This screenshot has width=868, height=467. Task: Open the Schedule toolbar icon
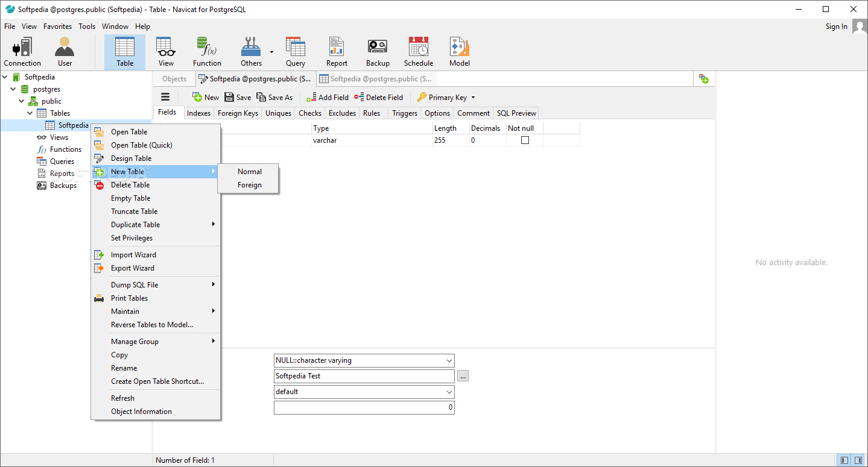[x=419, y=52]
